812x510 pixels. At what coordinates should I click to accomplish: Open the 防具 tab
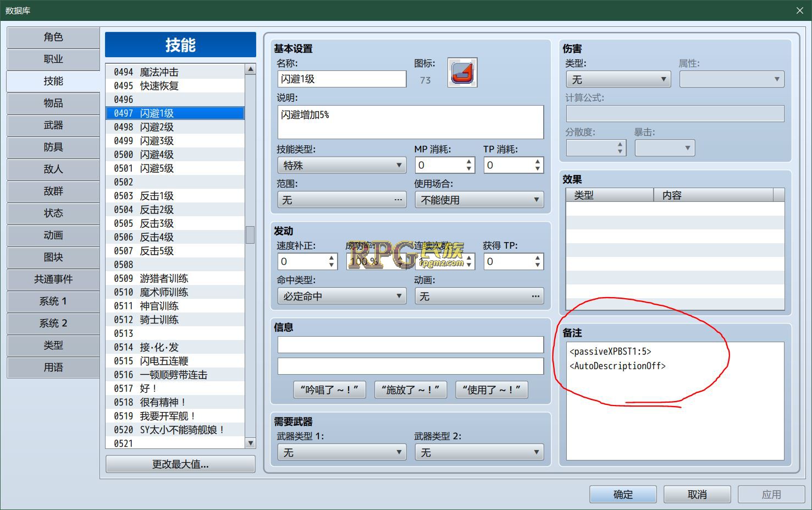pyautogui.click(x=53, y=147)
